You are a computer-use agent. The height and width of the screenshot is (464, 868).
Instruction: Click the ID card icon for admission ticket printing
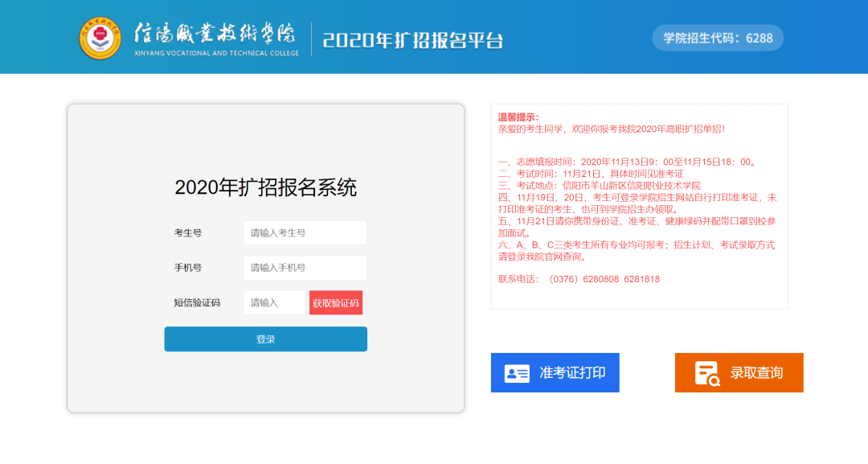tap(517, 373)
